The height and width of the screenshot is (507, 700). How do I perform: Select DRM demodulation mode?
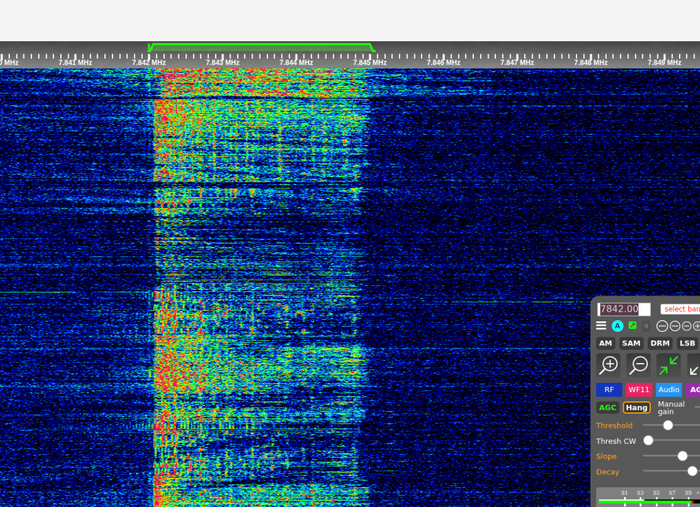(659, 343)
